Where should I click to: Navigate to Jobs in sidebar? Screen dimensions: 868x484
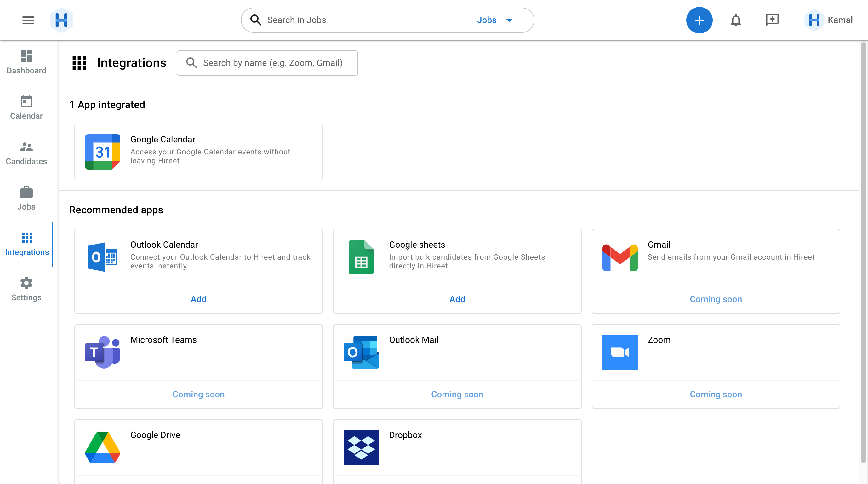(x=26, y=199)
